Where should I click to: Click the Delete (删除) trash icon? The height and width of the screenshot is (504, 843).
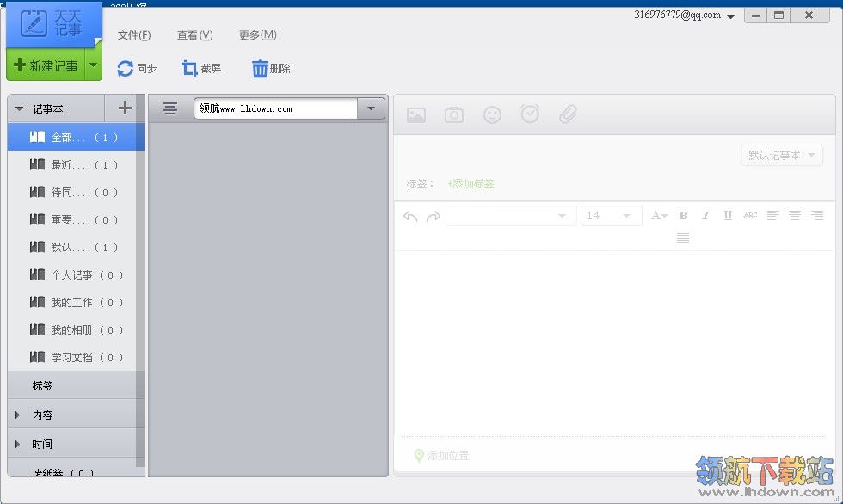(260, 69)
